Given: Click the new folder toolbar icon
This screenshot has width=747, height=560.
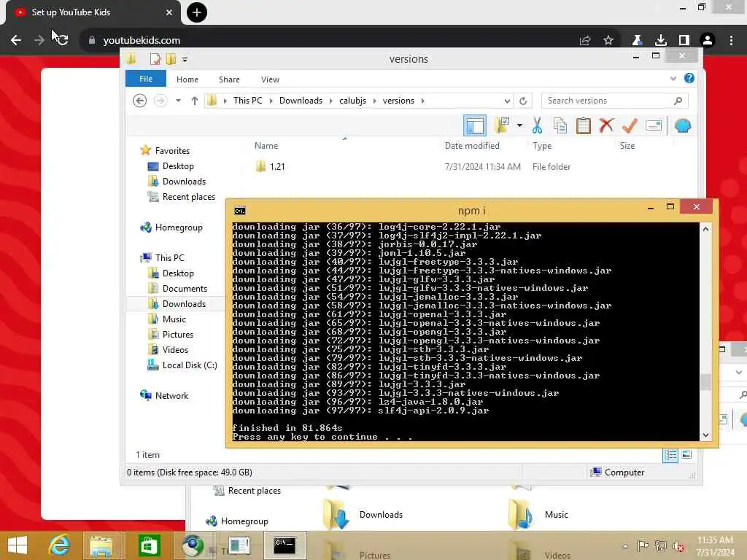Looking at the screenshot, I should [501, 125].
